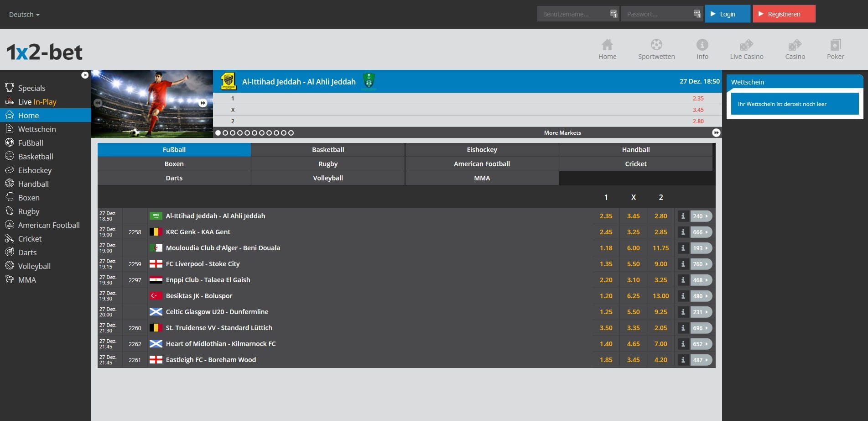Go to previous banner slide arrow
Screen dimensions: 868x421
coord(98,103)
